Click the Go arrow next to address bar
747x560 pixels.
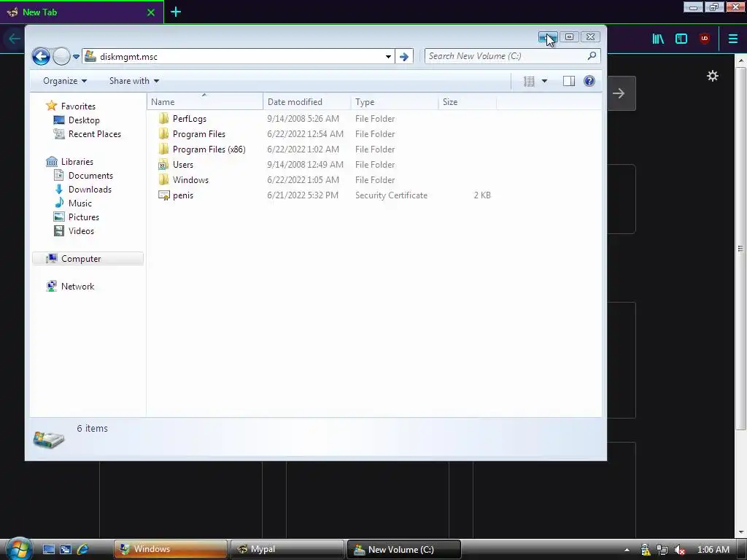tap(404, 57)
